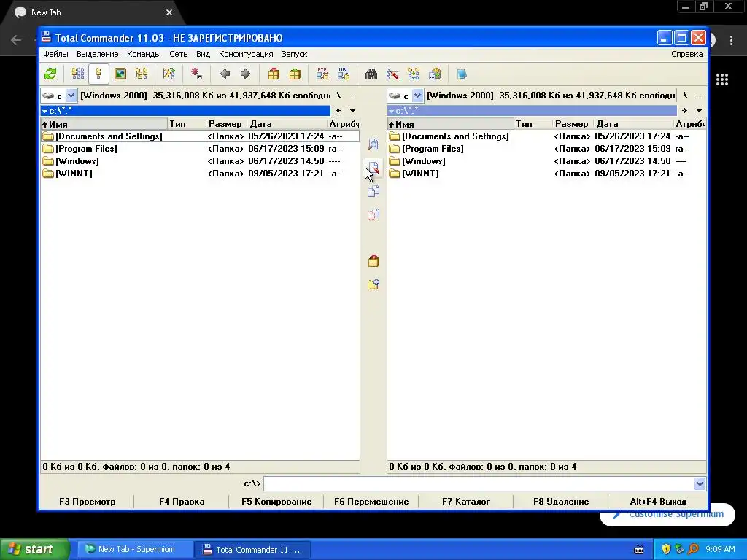Go to parent with right panel '..' button
The height and width of the screenshot is (560, 747).
[x=698, y=96]
